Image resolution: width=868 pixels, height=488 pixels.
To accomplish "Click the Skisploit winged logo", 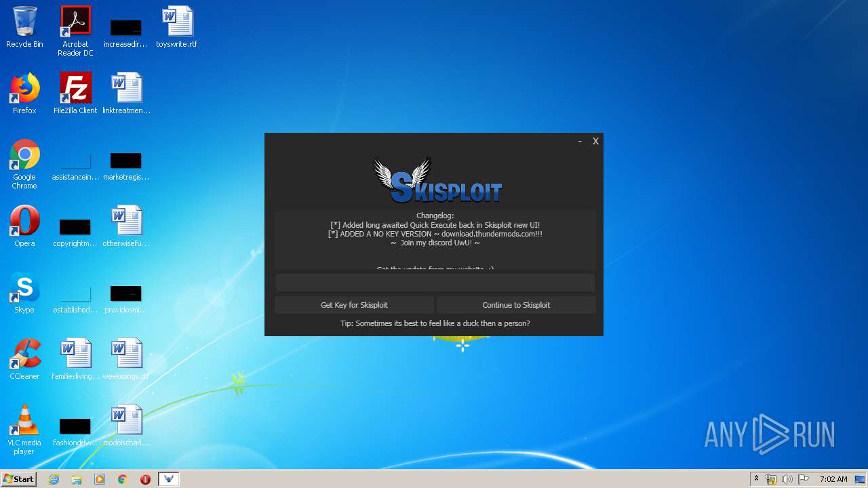I will 437,180.
